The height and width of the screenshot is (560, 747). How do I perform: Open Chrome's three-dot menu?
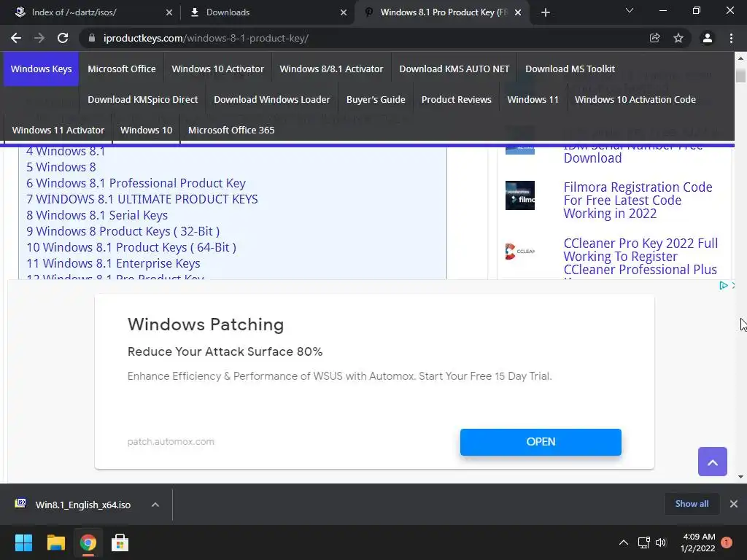[x=731, y=38]
